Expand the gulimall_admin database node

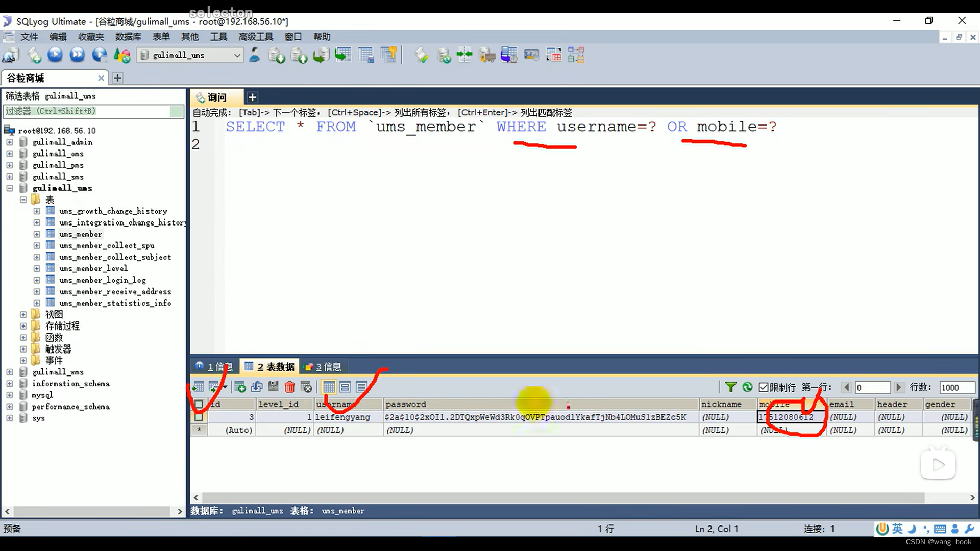click(10, 142)
